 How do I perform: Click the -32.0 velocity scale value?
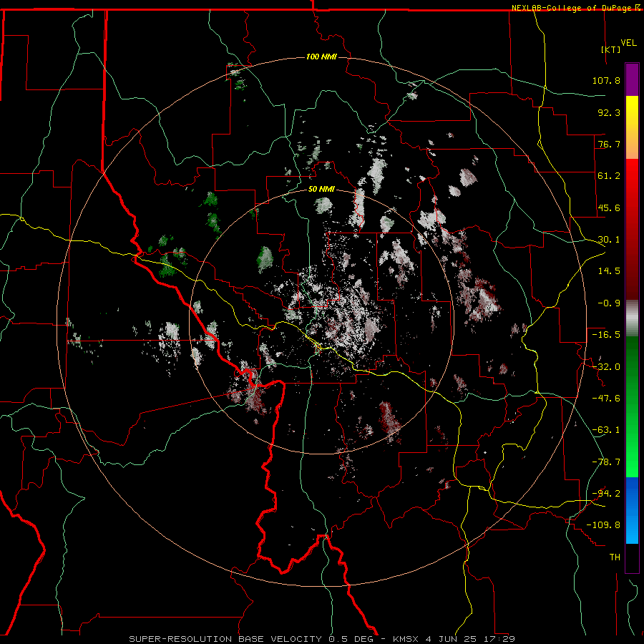[x=606, y=367]
